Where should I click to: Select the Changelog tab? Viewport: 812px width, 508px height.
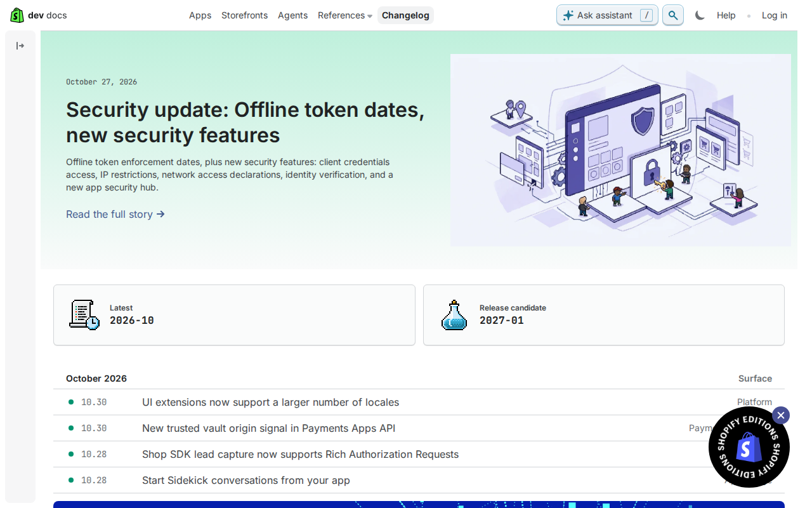(x=405, y=15)
